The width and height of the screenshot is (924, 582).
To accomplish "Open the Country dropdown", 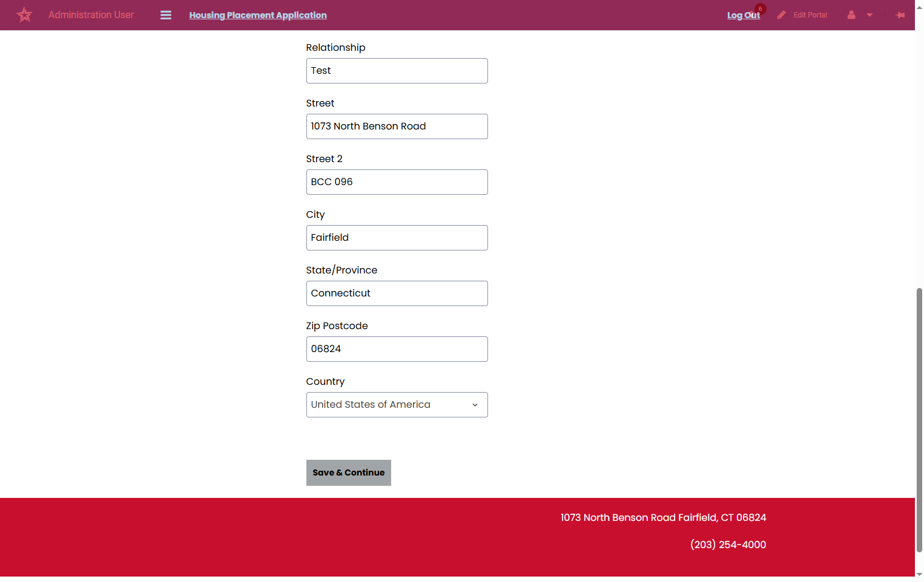I will [397, 405].
